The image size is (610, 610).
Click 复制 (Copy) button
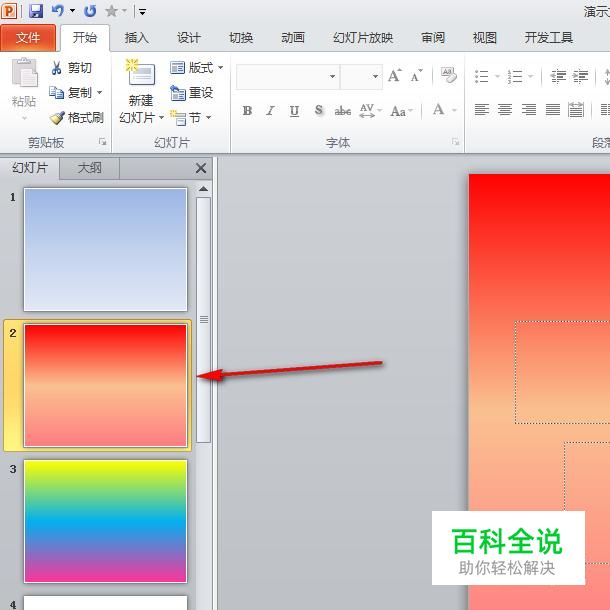click(70, 93)
